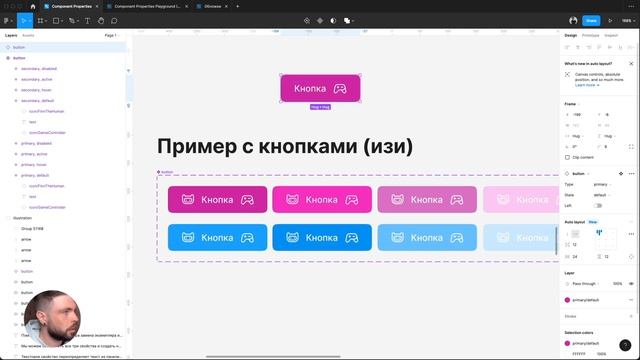Click the mask half-circle icon in toolbar
The image size is (640, 360).
333,21
